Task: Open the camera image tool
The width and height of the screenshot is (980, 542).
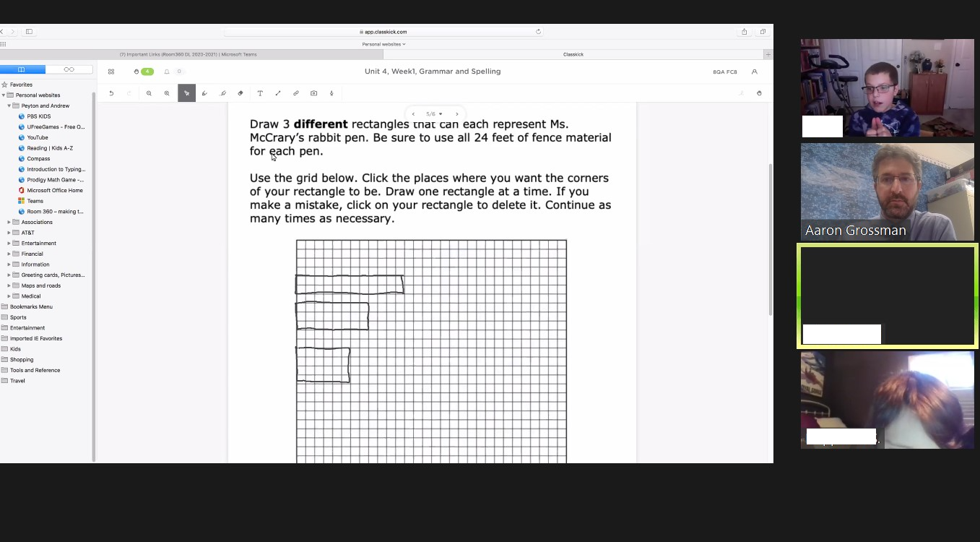Action: coord(313,93)
